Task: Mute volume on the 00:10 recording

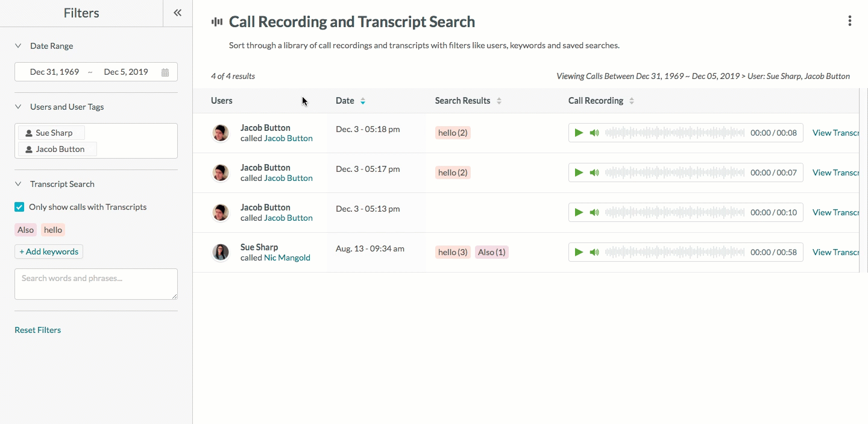Action: point(594,212)
